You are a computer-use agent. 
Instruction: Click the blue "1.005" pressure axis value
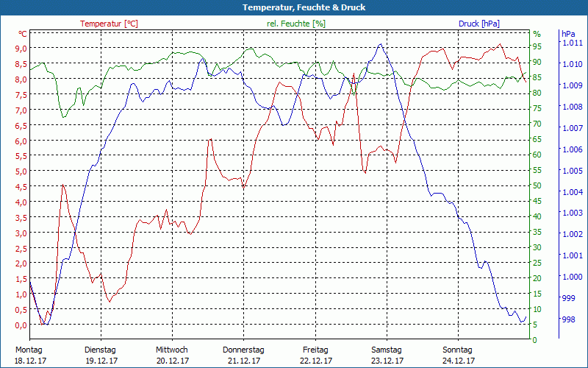coord(573,171)
